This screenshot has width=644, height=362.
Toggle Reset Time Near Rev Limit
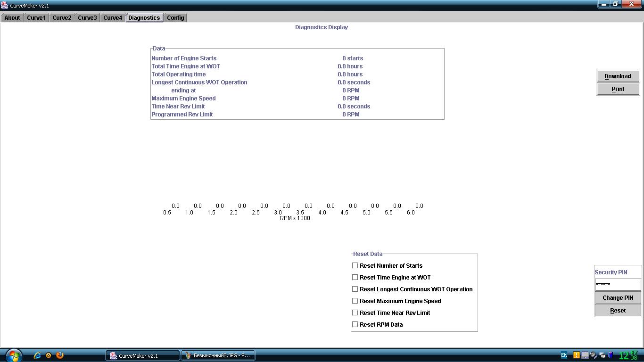coord(355,313)
